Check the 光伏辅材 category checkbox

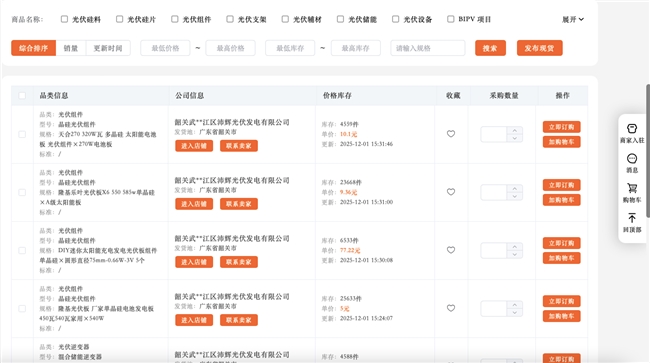coord(285,19)
